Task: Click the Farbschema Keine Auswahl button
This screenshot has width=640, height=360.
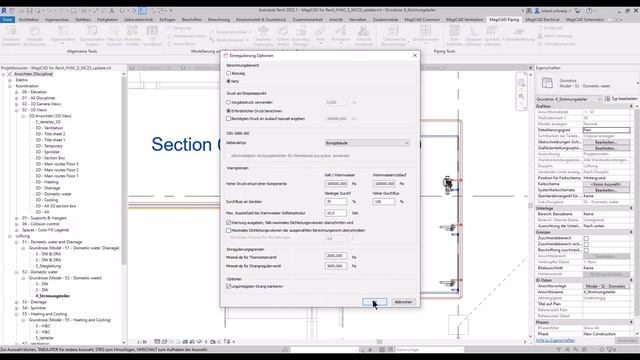Action: tap(606, 184)
